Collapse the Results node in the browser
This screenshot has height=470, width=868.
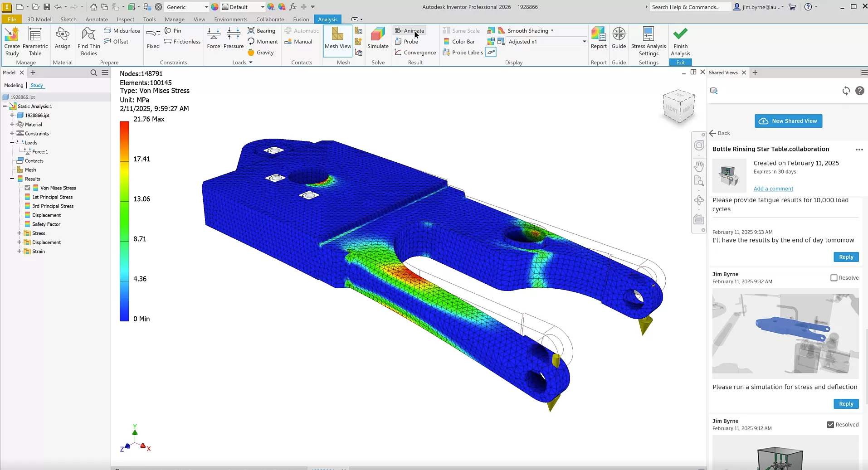pyautogui.click(x=12, y=179)
